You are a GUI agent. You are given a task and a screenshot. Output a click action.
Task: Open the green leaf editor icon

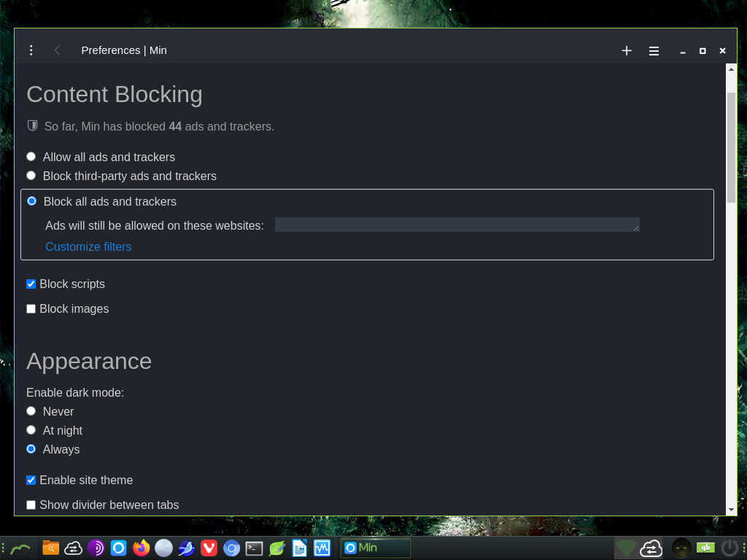(x=276, y=548)
